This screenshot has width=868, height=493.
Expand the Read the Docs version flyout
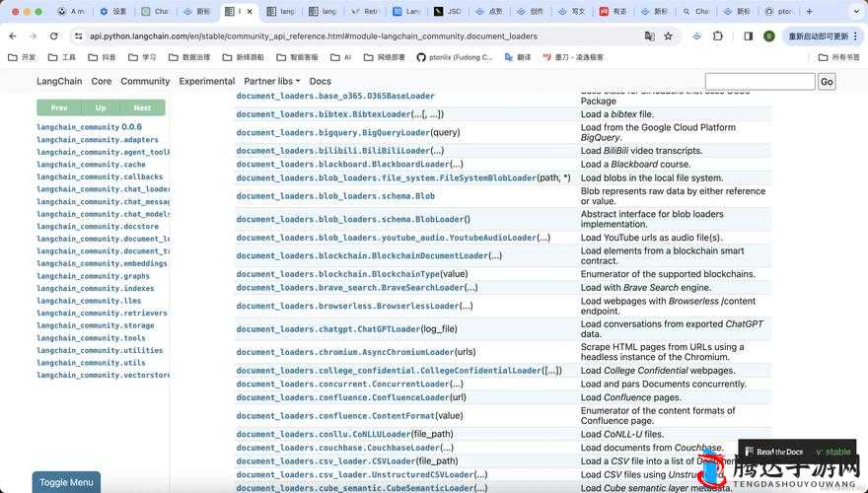[x=798, y=452]
